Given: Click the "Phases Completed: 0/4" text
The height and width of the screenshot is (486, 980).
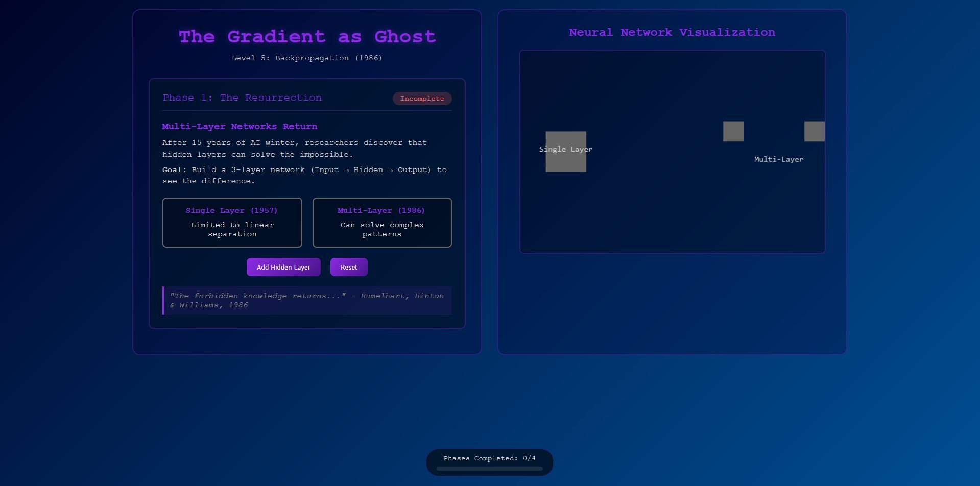Looking at the screenshot, I should 490,458.
